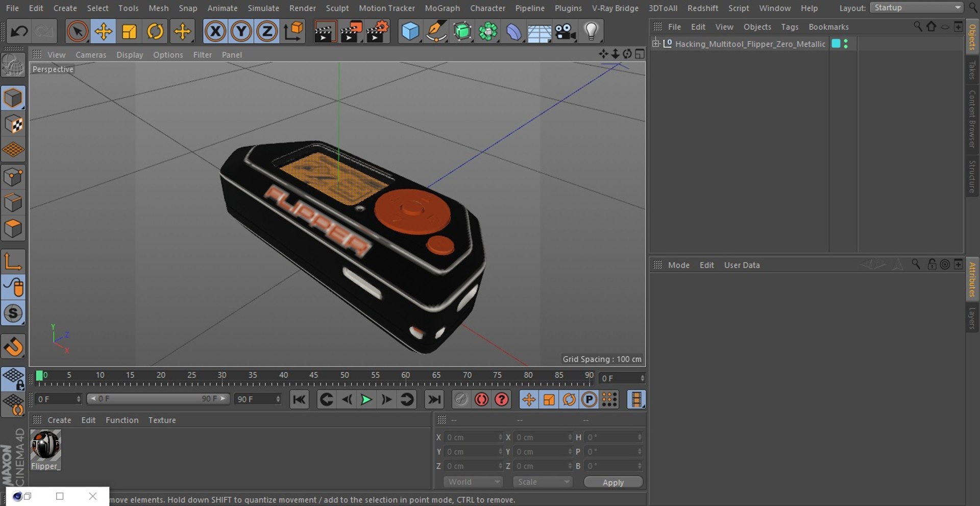
Task: Select the Scale tool in top toolbar
Action: (x=129, y=32)
